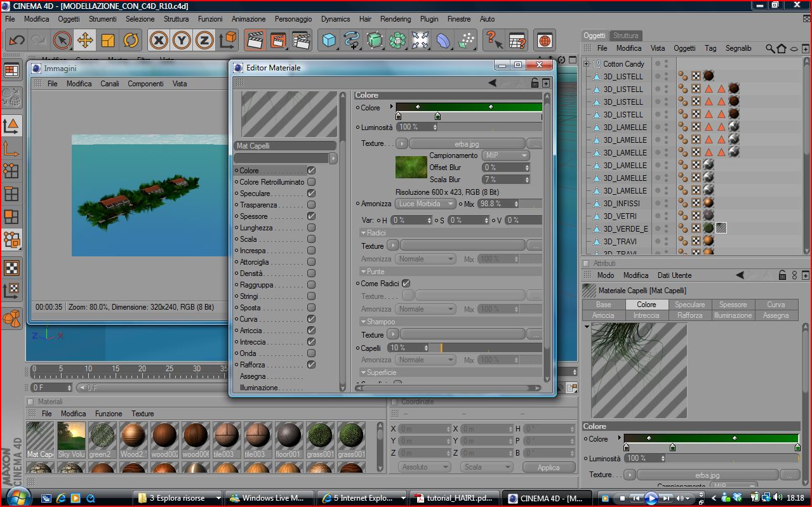This screenshot has height=507, width=812.
Task: Click the Illuminazione entry in the channel list
Action: coord(259,388)
